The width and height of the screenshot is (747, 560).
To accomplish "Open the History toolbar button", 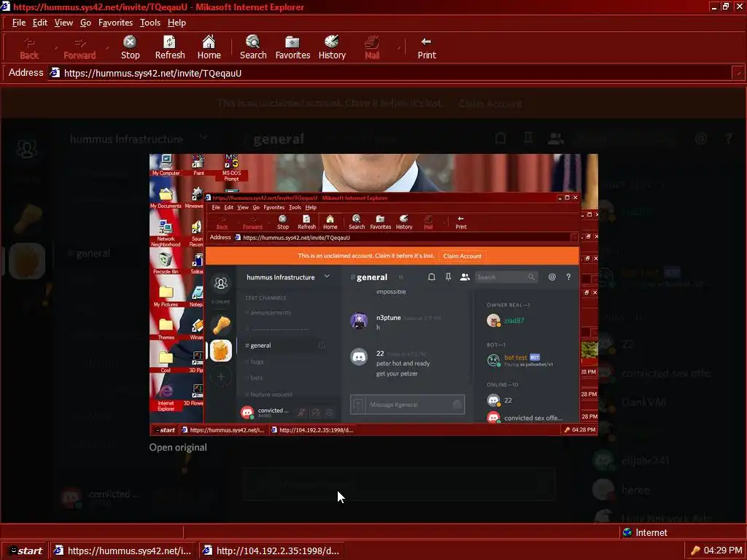I will tap(332, 47).
